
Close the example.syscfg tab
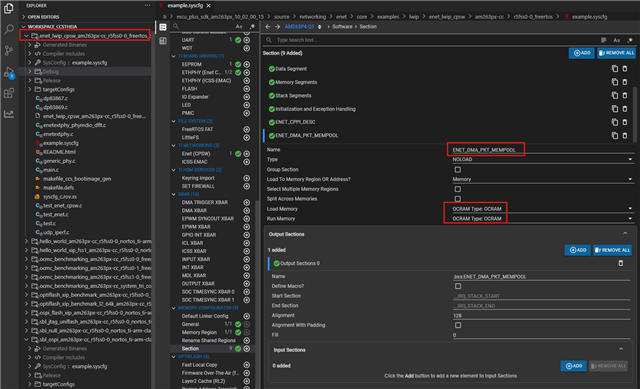tap(209, 5)
